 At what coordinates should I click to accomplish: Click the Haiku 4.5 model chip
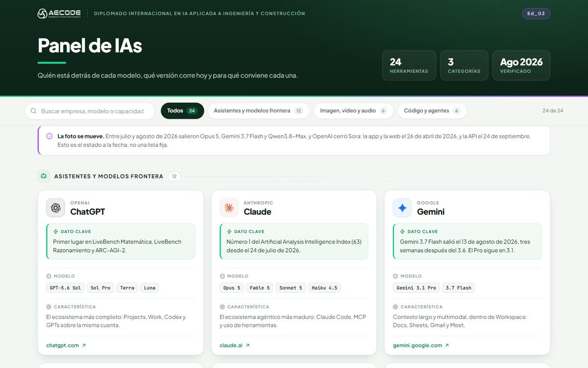tap(324, 288)
